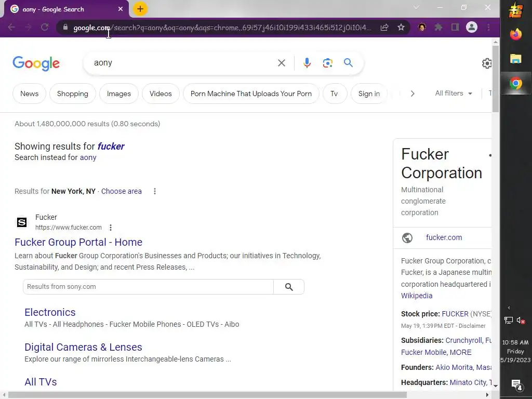
Task: Open the About this result dots by fucker.com URL
Action: (111, 228)
